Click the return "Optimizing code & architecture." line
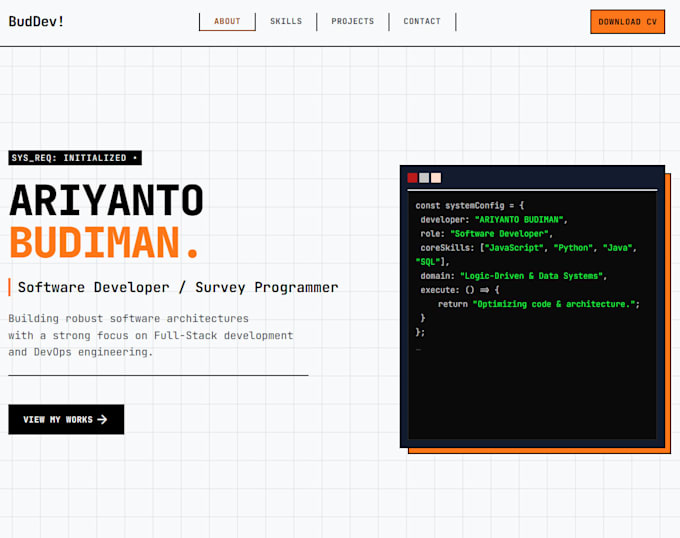Screen dimensions: 680x538 [x=539, y=304]
